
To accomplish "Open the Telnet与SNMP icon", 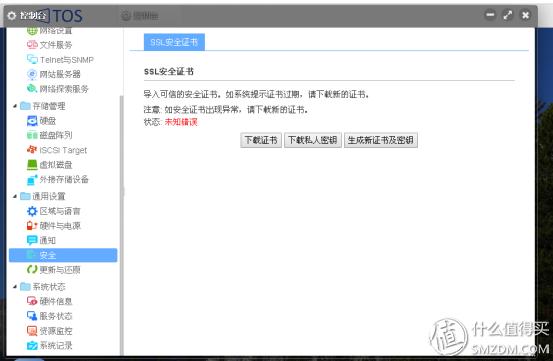I will click(x=32, y=60).
